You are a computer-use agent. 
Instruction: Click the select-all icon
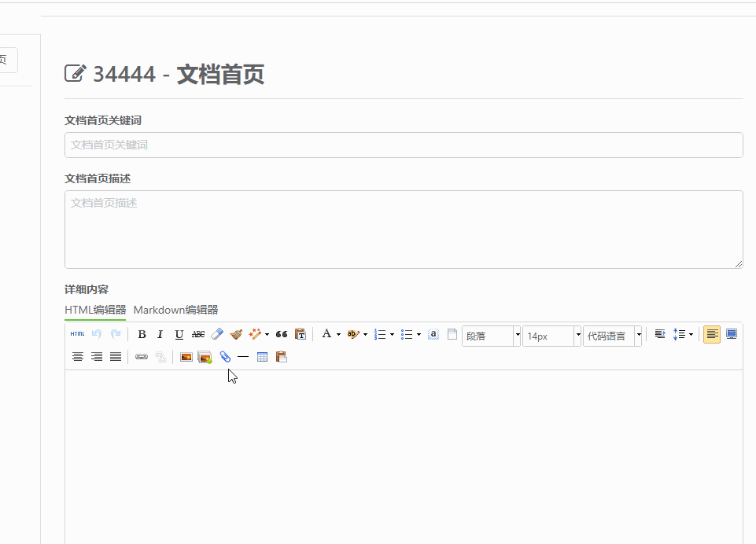click(x=433, y=334)
